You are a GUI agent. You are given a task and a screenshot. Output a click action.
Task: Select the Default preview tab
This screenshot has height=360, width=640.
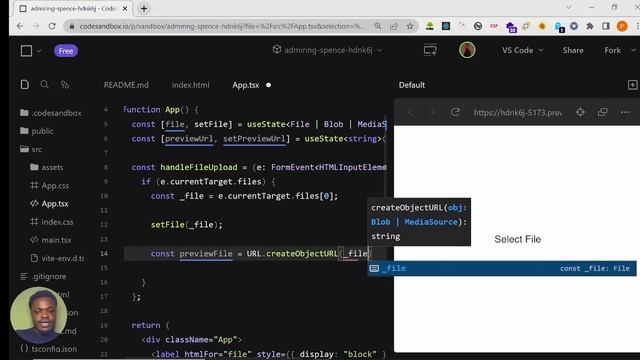click(411, 85)
